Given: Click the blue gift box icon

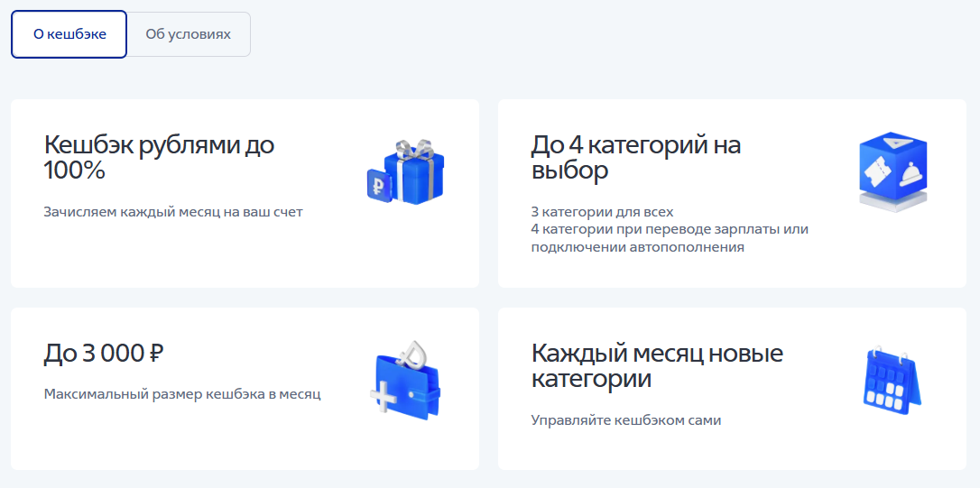Looking at the screenshot, I should tap(415, 179).
